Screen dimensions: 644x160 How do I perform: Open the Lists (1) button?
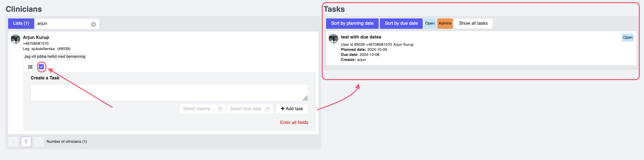coord(21,23)
